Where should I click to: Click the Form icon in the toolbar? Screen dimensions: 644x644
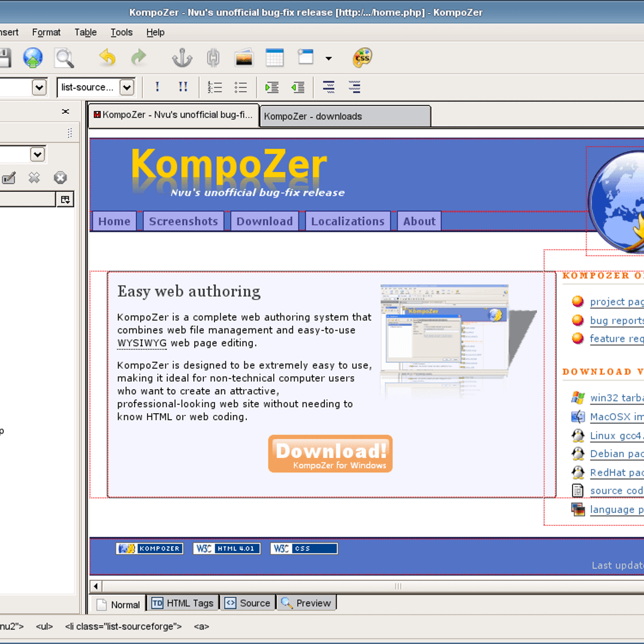(x=306, y=57)
